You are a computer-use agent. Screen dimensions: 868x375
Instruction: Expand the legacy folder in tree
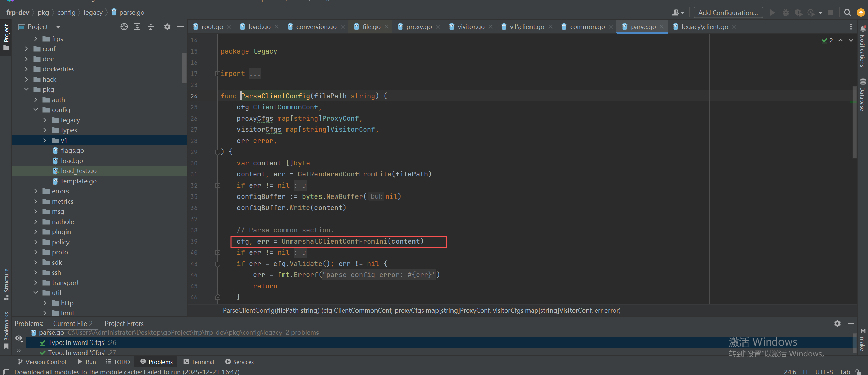pyautogui.click(x=45, y=120)
